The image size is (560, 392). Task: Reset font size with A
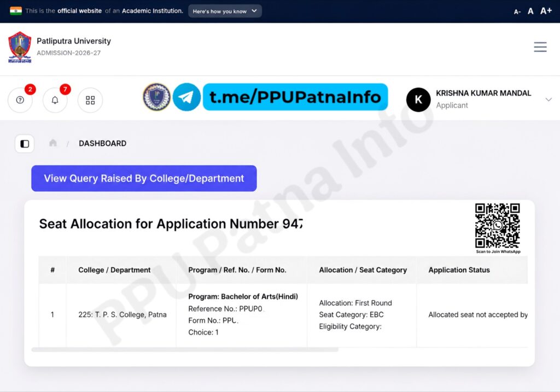pos(530,11)
